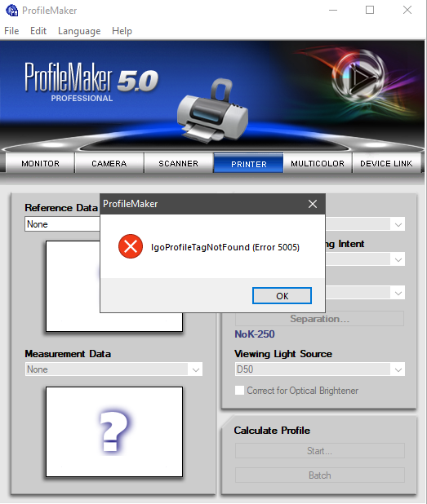
Task: Click the IgoProfileTagNotFound error message text
Action: [x=225, y=247]
